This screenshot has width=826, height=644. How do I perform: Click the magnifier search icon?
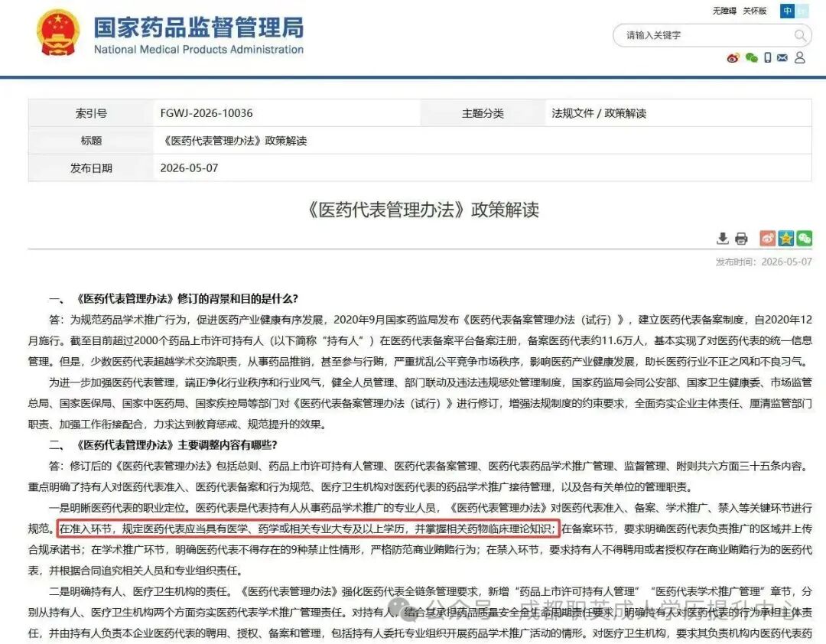[799, 36]
